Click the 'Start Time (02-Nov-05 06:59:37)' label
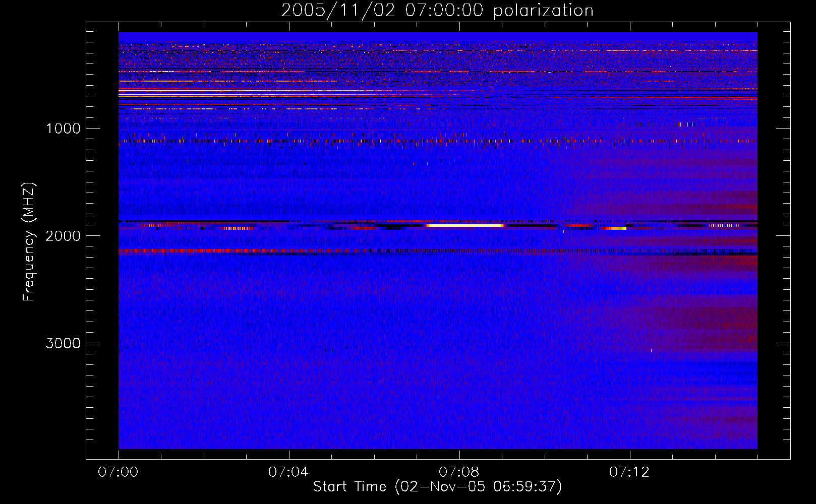The width and height of the screenshot is (816, 504). point(437,487)
